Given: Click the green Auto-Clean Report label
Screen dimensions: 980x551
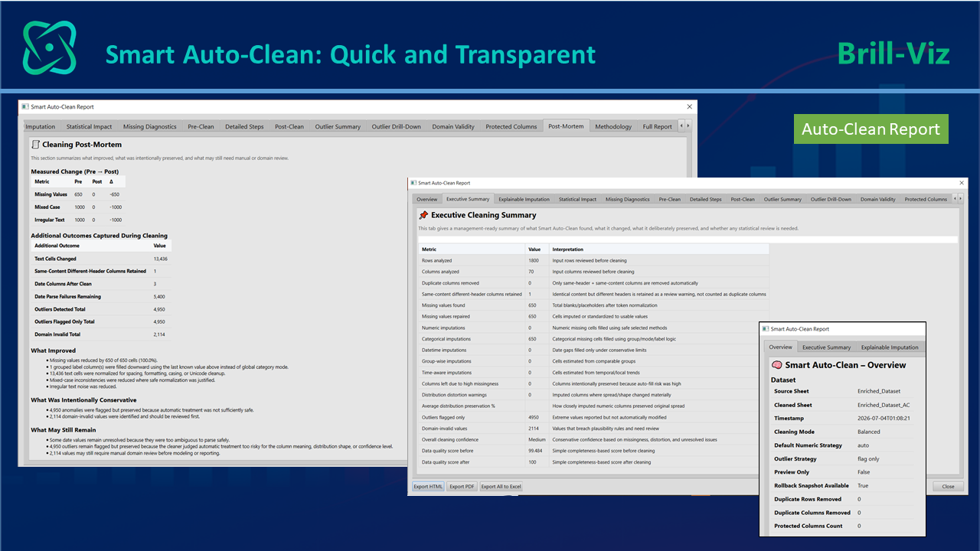Looking at the screenshot, I should [x=871, y=129].
